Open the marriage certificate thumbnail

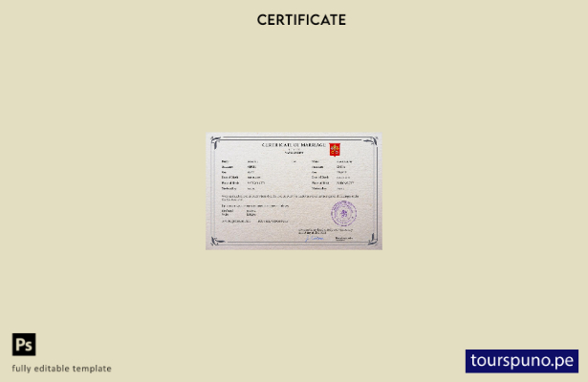click(x=294, y=191)
